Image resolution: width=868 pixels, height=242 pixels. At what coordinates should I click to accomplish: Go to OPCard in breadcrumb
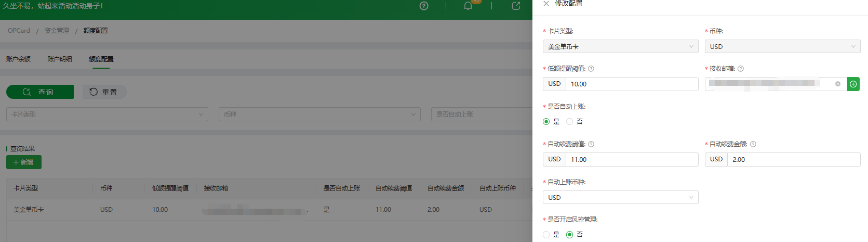[x=19, y=31]
